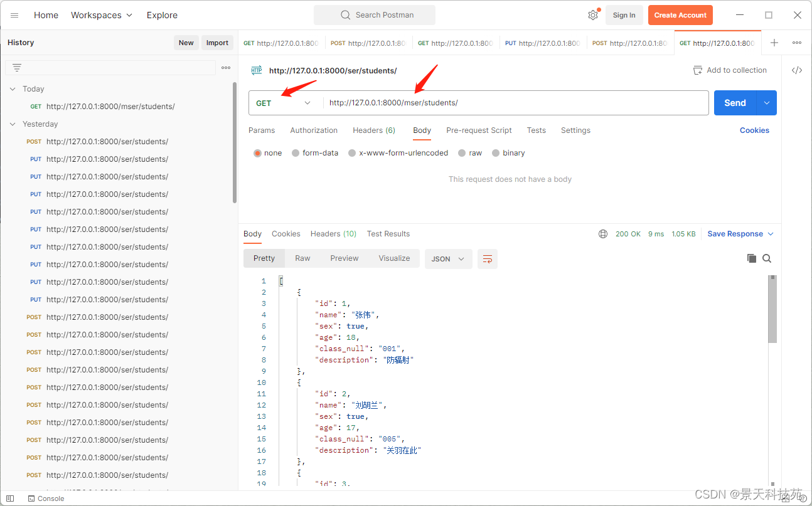Open History options three-dot menu
The height and width of the screenshot is (506, 812).
click(226, 68)
